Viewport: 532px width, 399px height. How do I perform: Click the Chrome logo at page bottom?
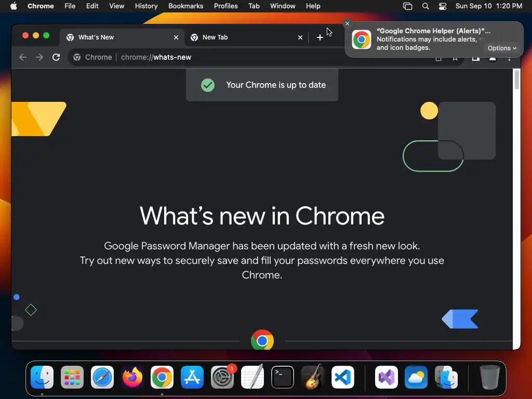pyautogui.click(x=262, y=339)
